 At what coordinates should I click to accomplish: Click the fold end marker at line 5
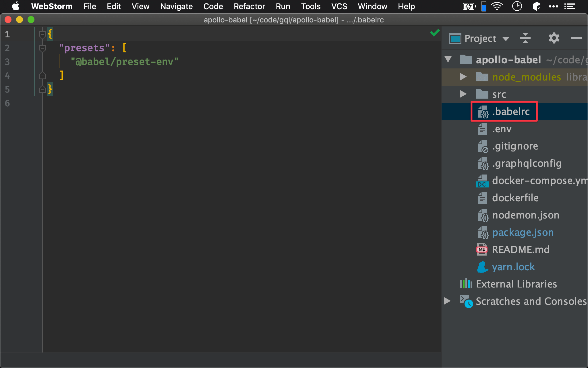pyautogui.click(x=42, y=89)
